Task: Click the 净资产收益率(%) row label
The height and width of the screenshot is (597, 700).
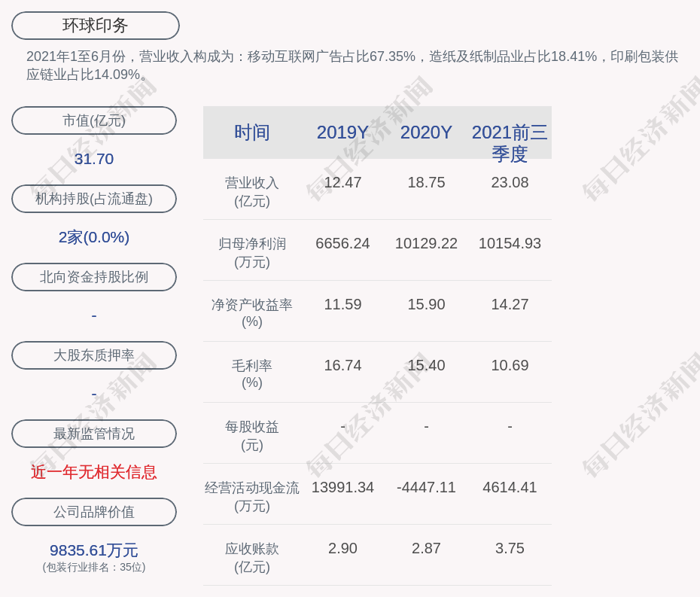Action: point(252,313)
